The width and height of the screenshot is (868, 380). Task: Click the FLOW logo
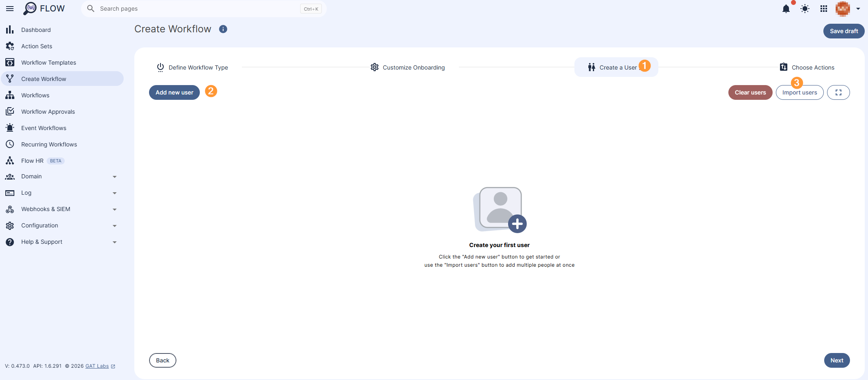pyautogui.click(x=44, y=9)
